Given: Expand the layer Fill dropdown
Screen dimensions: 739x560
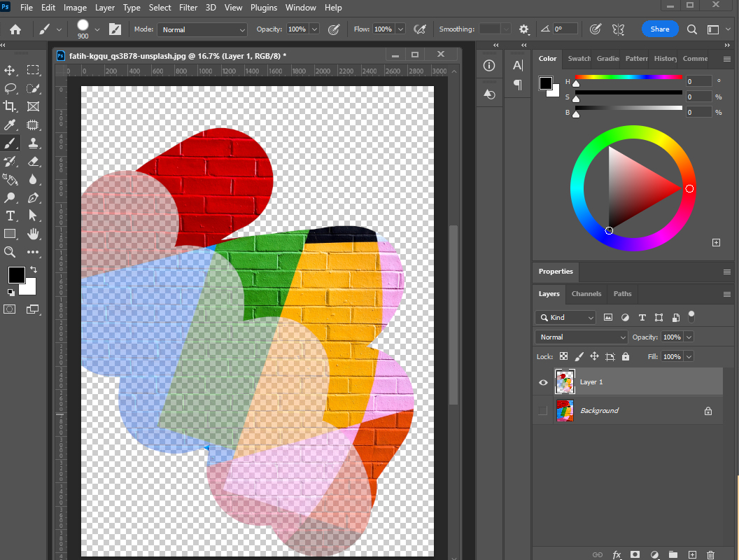Looking at the screenshot, I should (689, 356).
